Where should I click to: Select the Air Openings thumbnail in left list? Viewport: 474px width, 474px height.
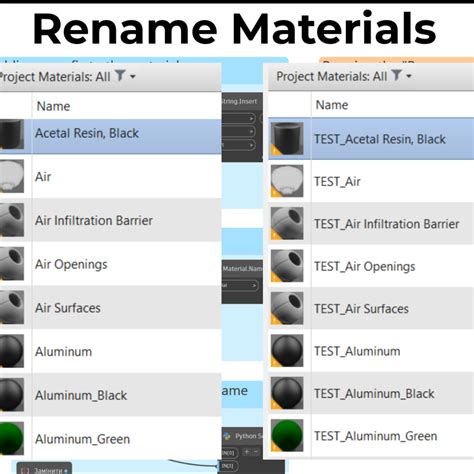[x=12, y=264]
